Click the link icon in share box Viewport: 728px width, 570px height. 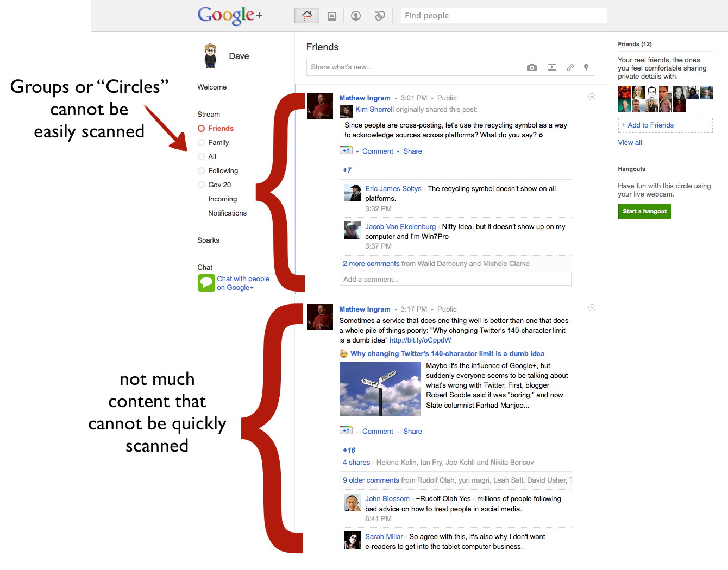click(x=570, y=67)
